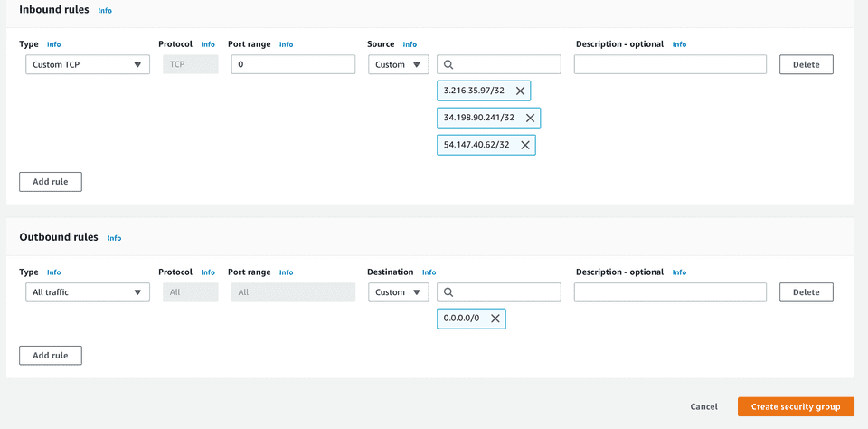This screenshot has width=868, height=429.
Task: Click the inbound Port range field
Action: point(293,64)
